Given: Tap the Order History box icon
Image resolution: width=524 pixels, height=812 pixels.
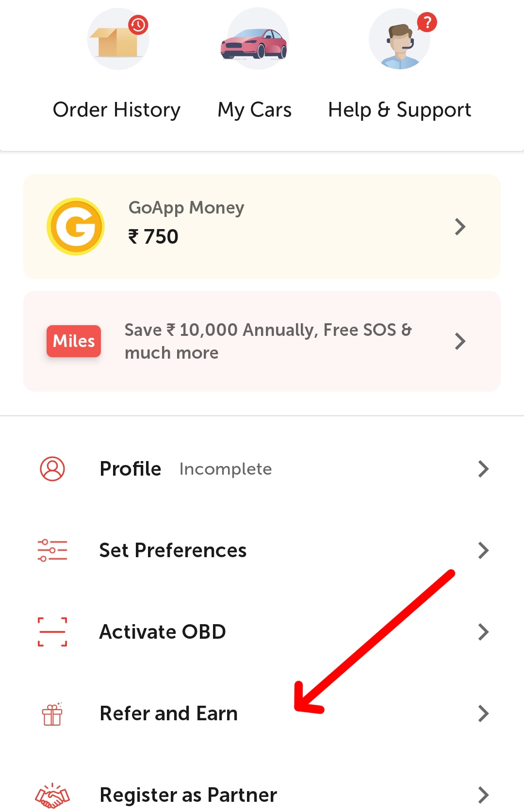Looking at the screenshot, I should (x=118, y=39).
